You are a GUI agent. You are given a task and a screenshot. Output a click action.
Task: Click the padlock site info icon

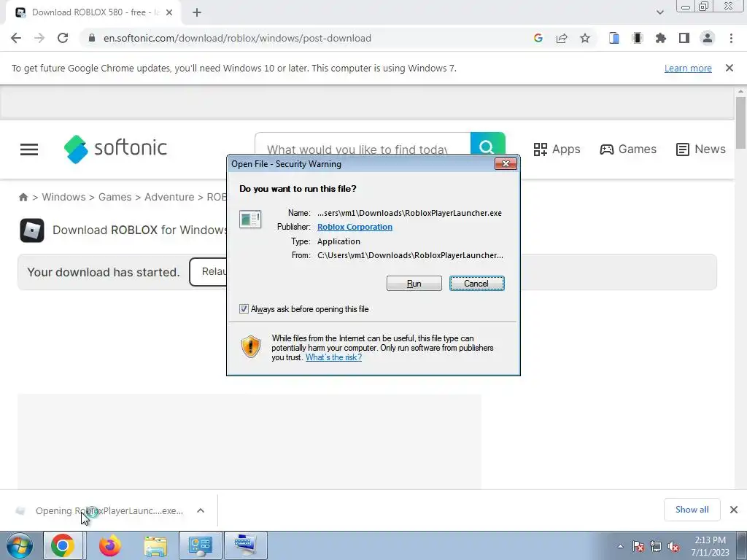pos(92,38)
